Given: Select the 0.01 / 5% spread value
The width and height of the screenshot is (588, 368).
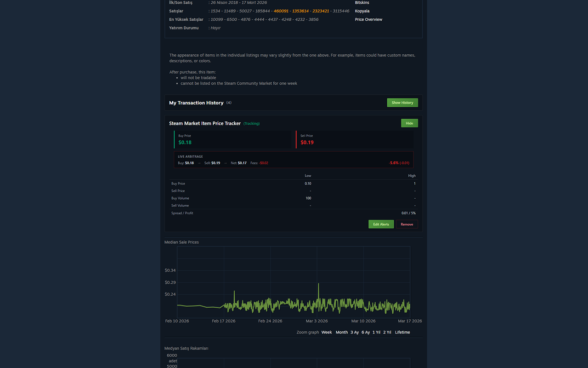Looking at the screenshot, I should coord(408,213).
